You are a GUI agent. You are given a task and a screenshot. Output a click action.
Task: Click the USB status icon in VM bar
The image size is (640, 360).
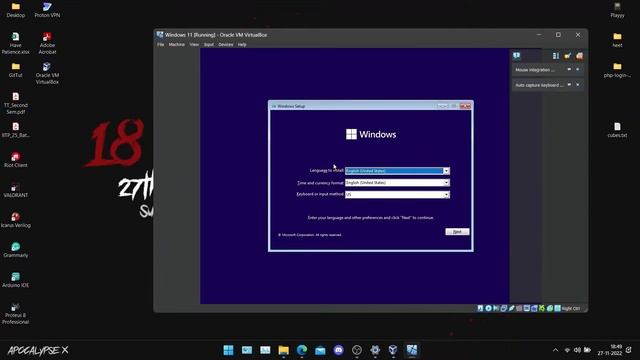[511, 308]
